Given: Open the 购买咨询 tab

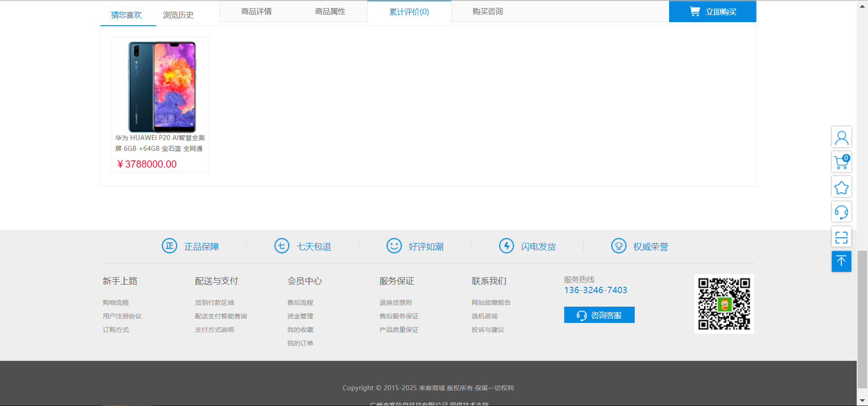Looking at the screenshot, I should pyautogui.click(x=488, y=11).
